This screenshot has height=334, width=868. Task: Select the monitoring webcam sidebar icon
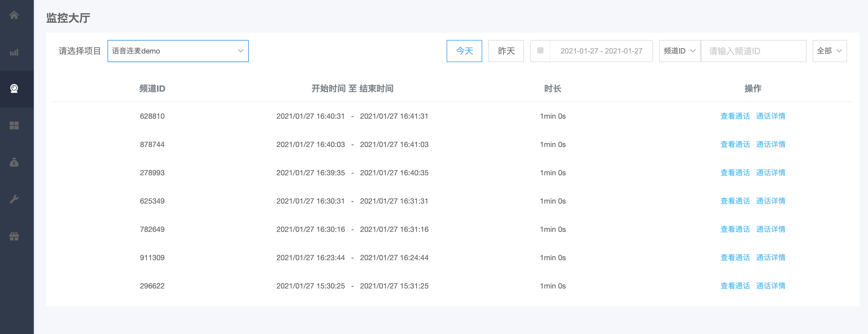tap(14, 89)
